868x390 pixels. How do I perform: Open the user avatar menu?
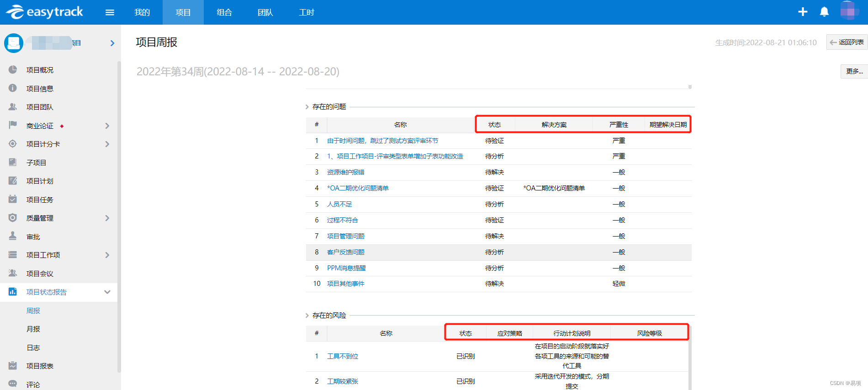point(850,11)
